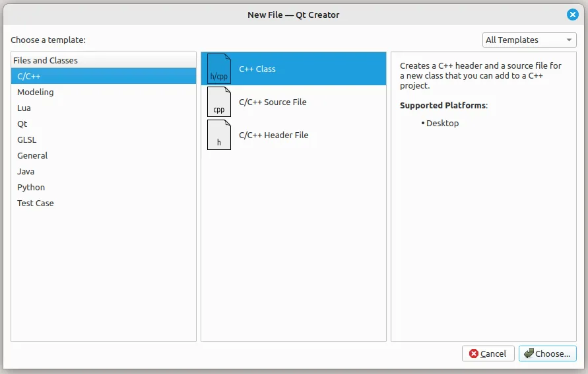
Task: Select the Python category
Action: coord(104,187)
